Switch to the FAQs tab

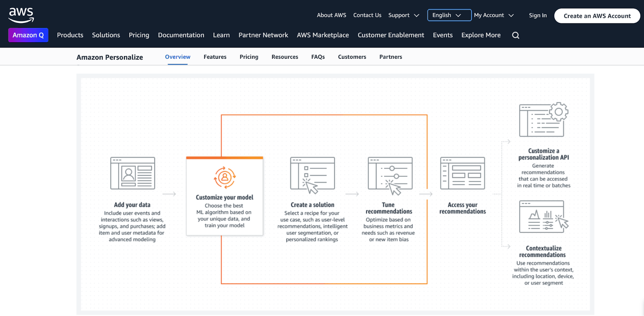(318, 57)
